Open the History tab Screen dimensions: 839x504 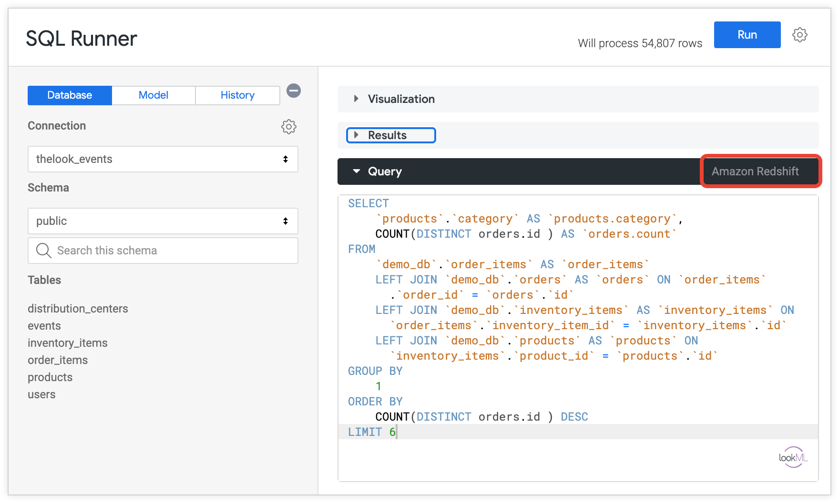(x=237, y=95)
